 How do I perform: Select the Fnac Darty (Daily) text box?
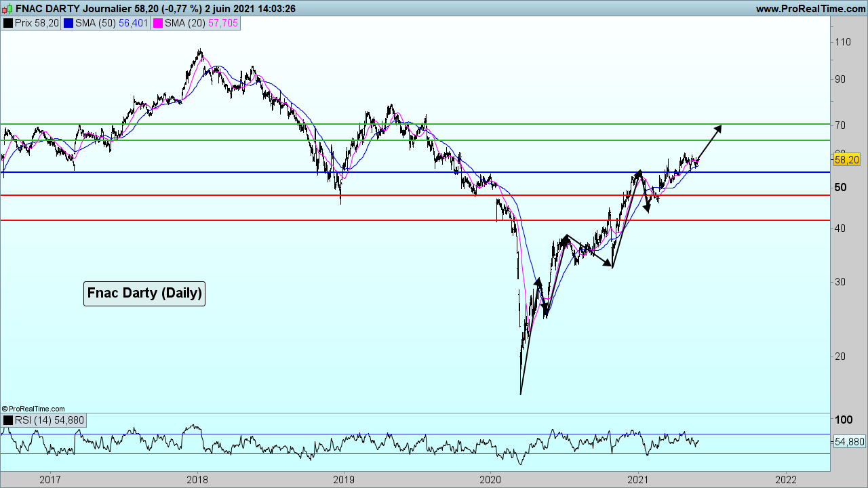[x=144, y=293]
